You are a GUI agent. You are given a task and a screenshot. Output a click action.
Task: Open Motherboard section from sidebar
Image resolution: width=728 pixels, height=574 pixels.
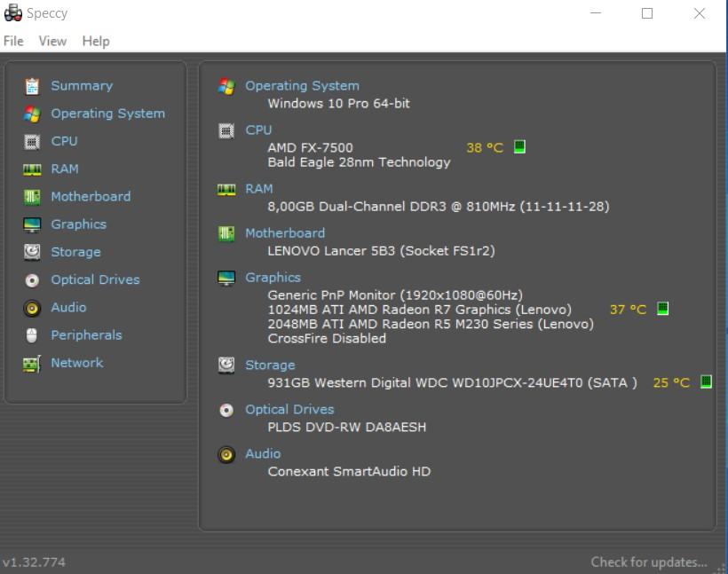pos(91,197)
